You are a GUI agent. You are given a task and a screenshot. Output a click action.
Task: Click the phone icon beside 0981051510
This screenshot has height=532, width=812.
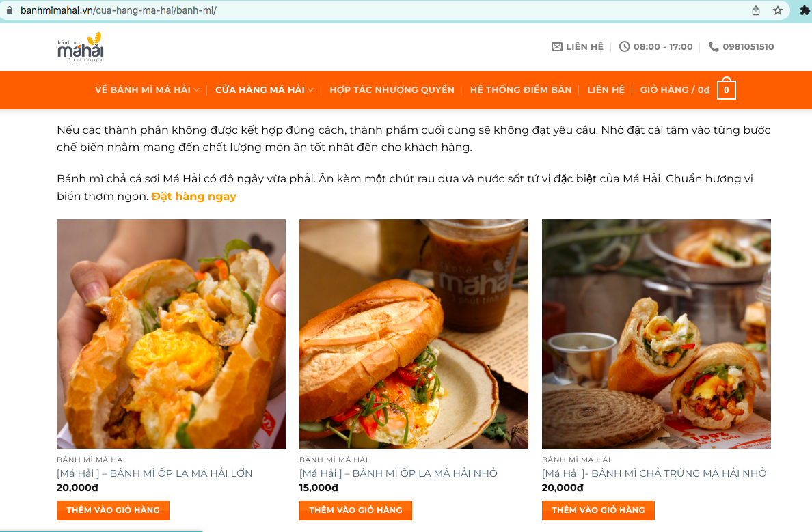click(714, 46)
